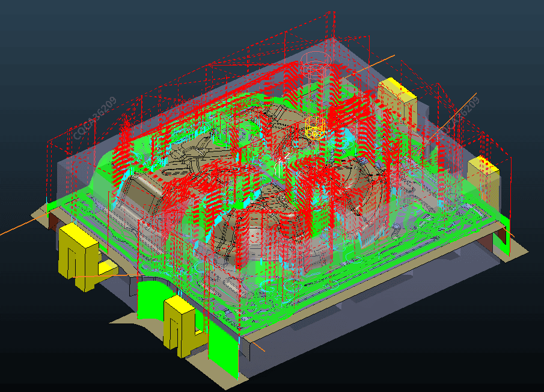Select the yellow block at back-right top
The width and height of the screenshot is (544, 392).
(x=397, y=95)
